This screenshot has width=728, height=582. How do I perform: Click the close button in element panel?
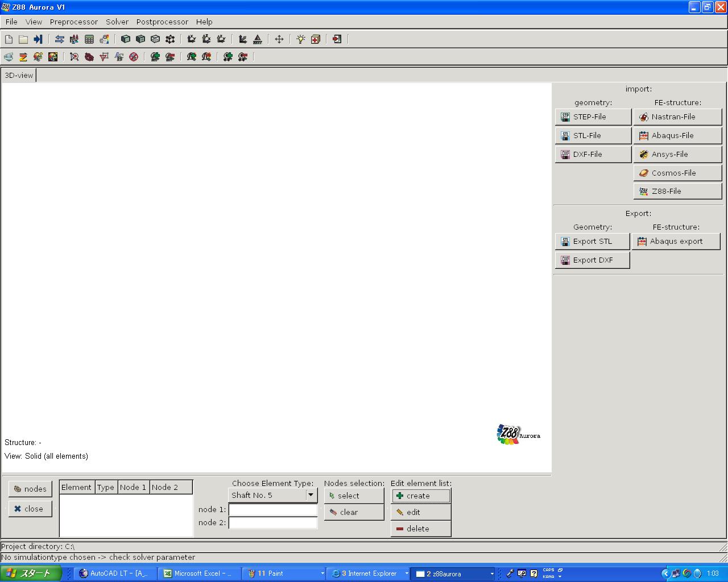30,509
